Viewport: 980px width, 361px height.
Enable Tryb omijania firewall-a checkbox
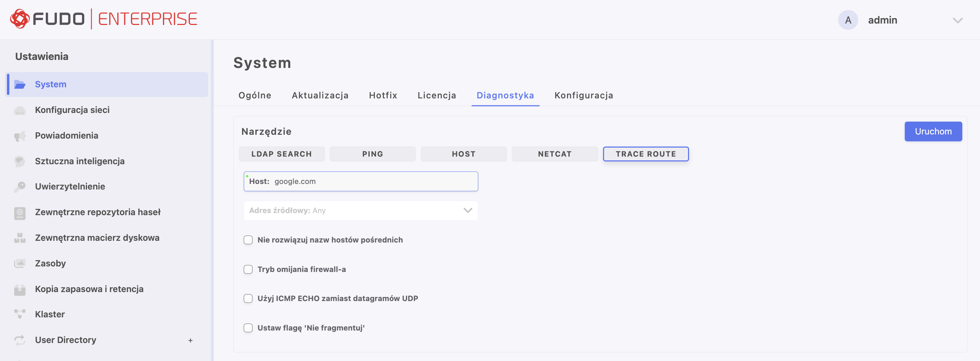(x=248, y=270)
